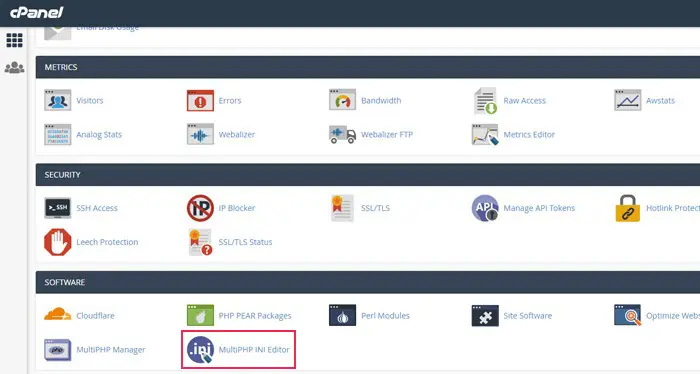Screen dimensions: 700x374
Task: Click the Raw Access icon
Action: [485, 101]
